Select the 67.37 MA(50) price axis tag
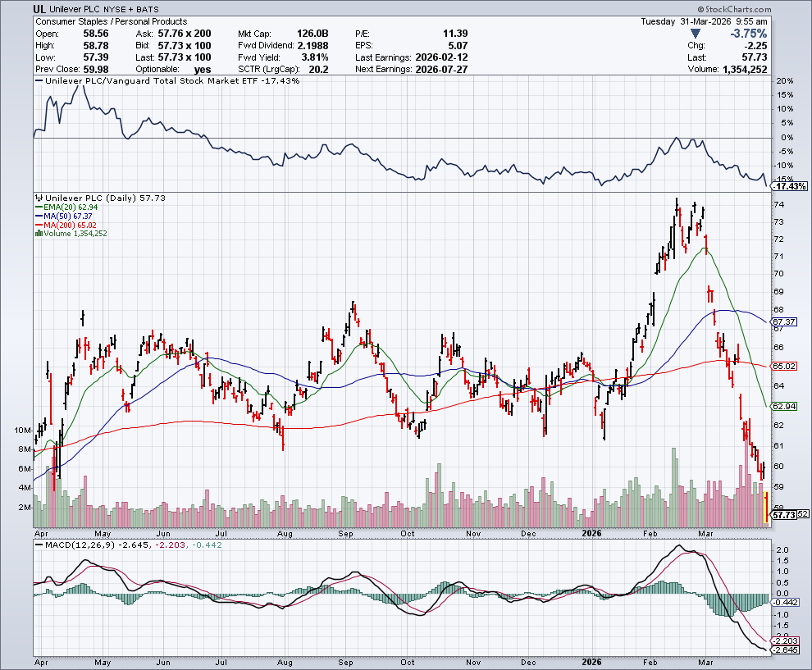Image resolution: width=812 pixels, height=670 pixels. (x=786, y=322)
